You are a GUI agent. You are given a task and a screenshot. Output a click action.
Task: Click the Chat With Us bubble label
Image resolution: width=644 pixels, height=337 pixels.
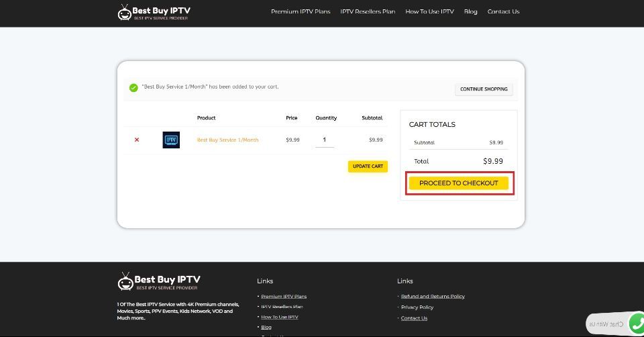[x=606, y=324]
